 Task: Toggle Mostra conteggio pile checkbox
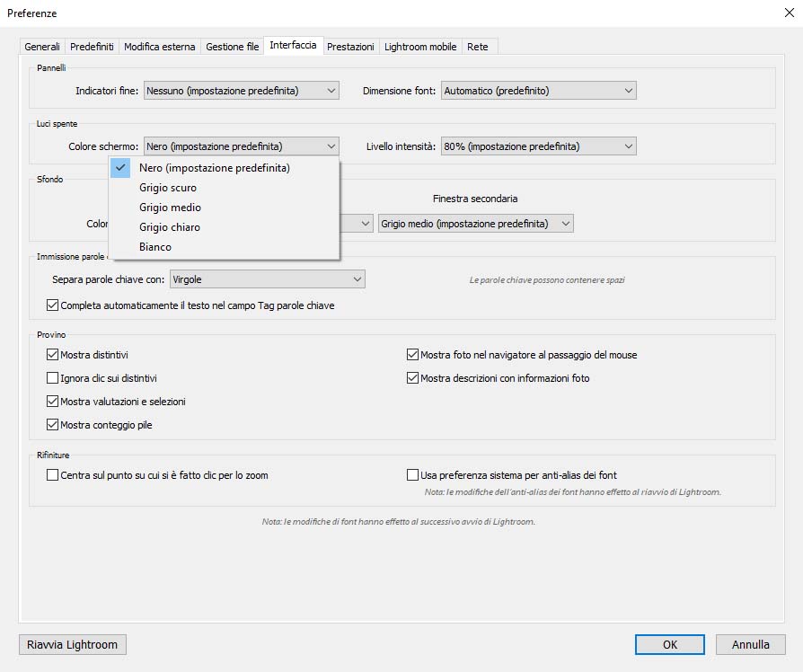click(x=52, y=425)
